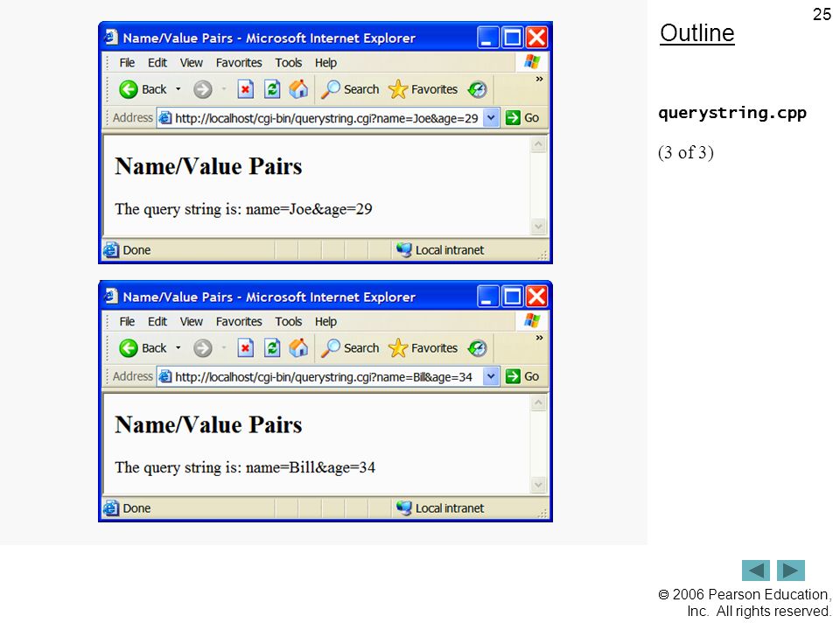Image resolution: width=840 pixels, height=630 pixels.
Task: Click Name/Value Pairs heading in Bill&age=34 page
Action: coord(208,425)
